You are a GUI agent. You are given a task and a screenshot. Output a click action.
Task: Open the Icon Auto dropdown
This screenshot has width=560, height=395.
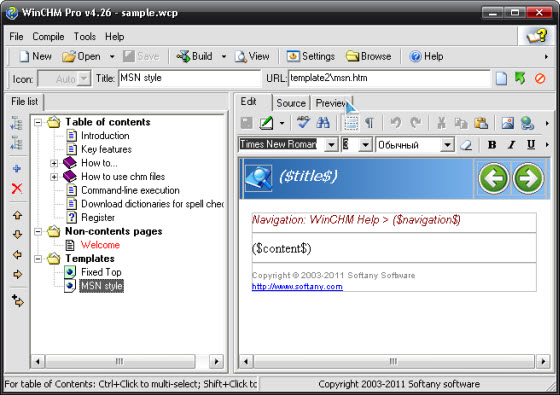[85, 79]
